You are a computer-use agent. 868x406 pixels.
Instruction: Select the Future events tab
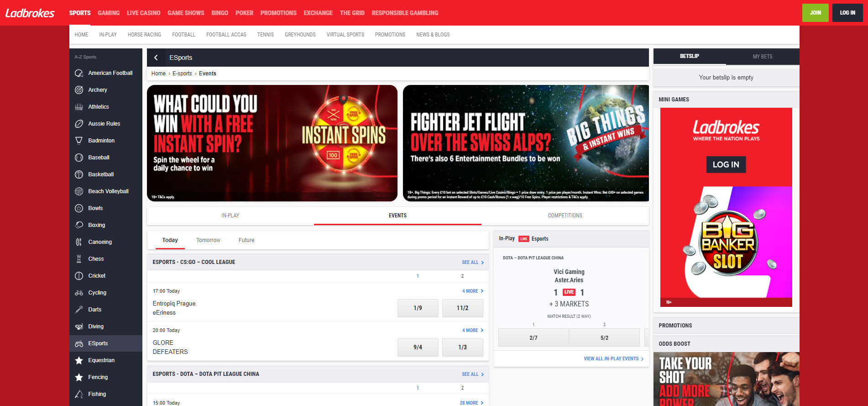tap(246, 240)
